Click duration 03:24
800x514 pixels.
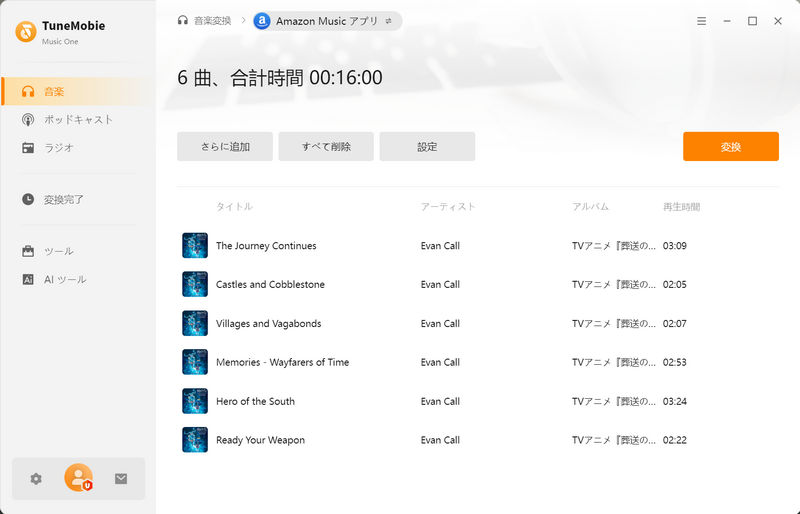click(x=674, y=401)
